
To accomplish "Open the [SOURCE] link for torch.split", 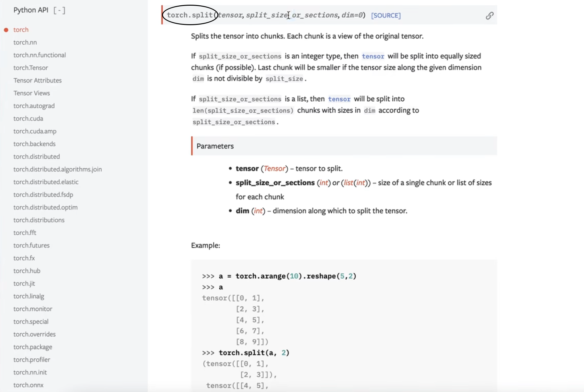I will 386,15.
